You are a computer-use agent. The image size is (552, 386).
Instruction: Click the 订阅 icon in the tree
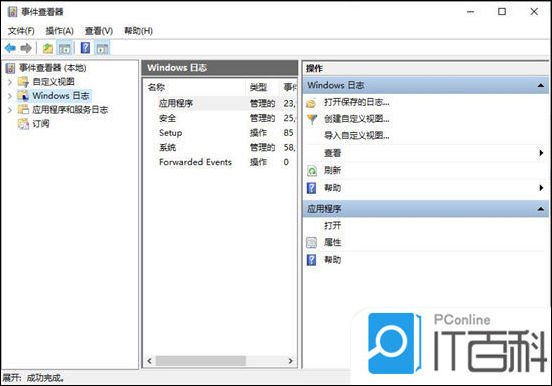click(24, 124)
